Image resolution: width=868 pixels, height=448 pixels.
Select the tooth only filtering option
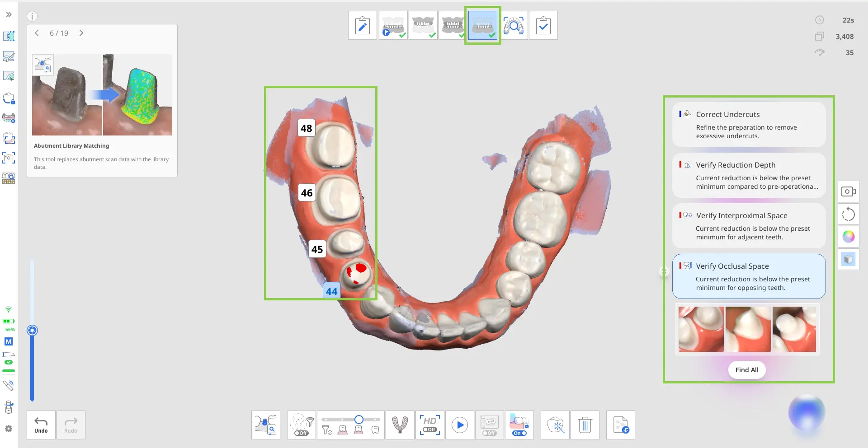(x=375, y=430)
